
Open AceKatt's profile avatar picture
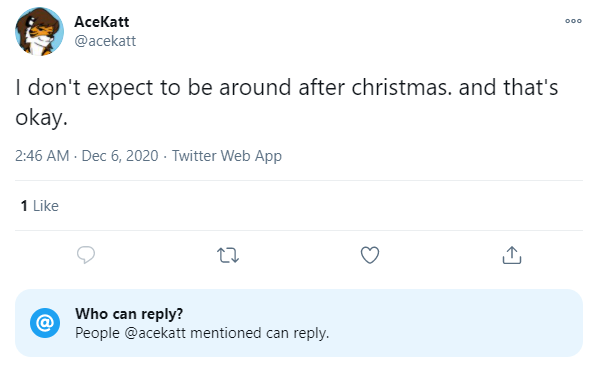click(x=39, y=31)
